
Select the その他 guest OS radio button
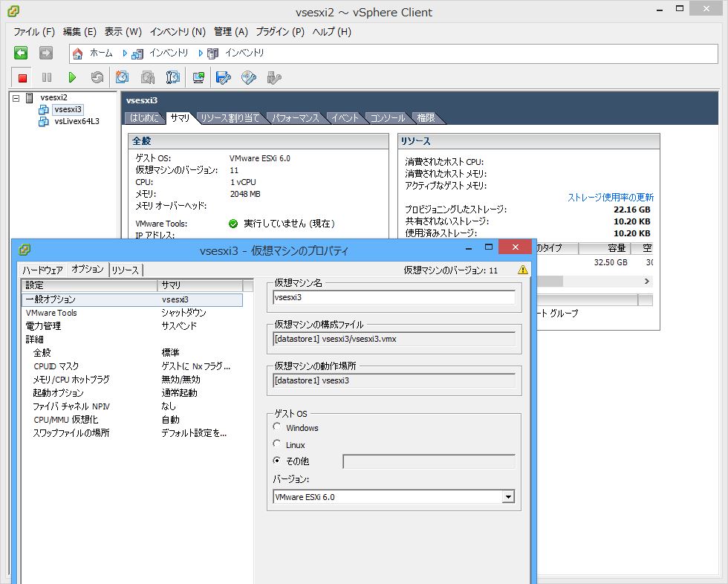[x=276, y=461]
